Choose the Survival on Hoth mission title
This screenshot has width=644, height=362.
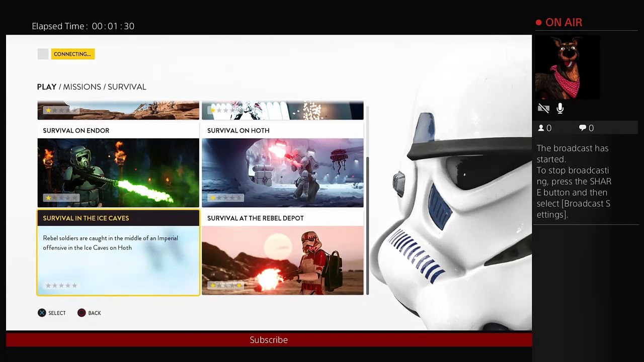pyautogui.click(x=238, y=131)
